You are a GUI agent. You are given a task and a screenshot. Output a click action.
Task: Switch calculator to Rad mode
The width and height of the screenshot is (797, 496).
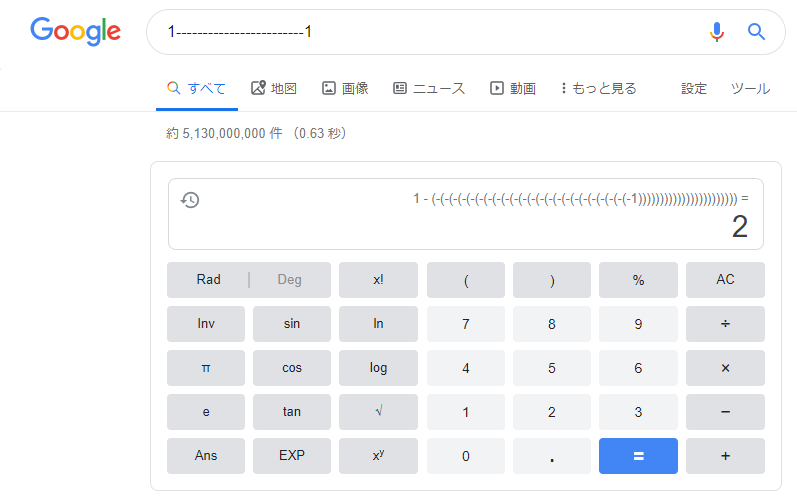click(208, 280)
